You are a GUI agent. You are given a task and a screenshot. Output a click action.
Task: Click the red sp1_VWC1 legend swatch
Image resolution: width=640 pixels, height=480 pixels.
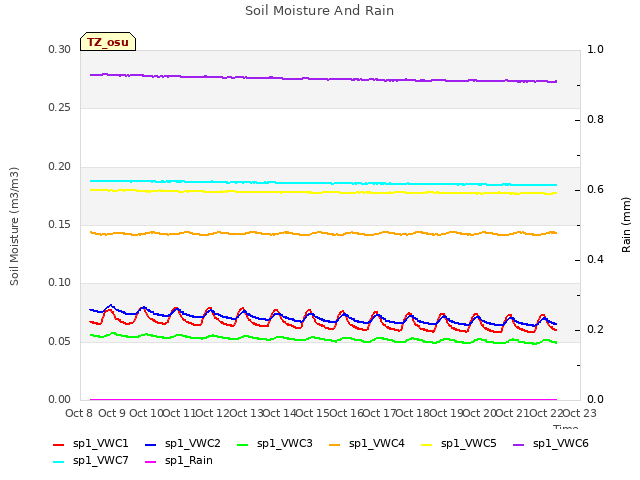(x=59, y=444)
